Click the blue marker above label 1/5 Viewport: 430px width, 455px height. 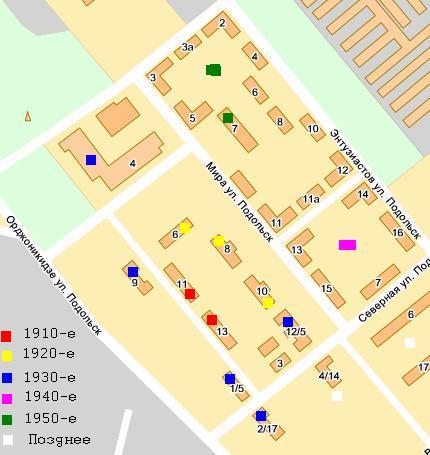click(230, 379)
